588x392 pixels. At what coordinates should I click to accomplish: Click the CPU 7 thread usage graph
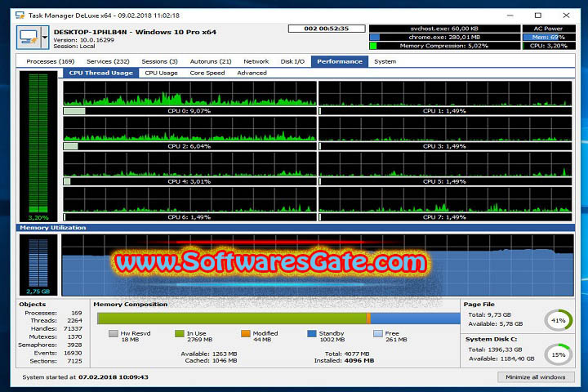tap(445, 199)
